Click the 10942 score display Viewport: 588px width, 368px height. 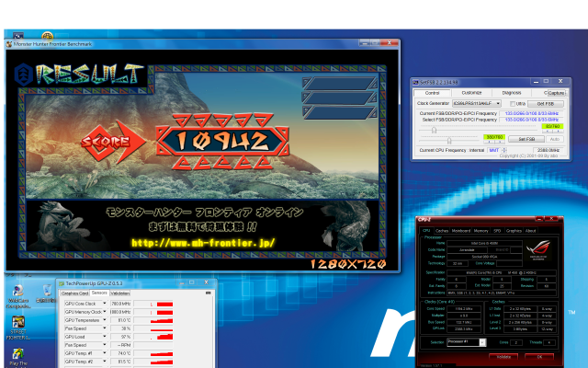pos(222,141)
